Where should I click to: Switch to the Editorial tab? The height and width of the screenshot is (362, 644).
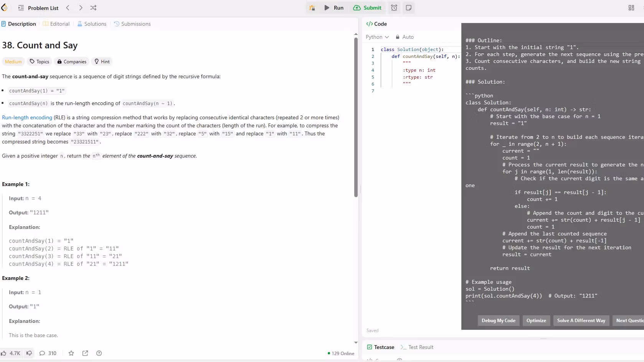(56, 24)
